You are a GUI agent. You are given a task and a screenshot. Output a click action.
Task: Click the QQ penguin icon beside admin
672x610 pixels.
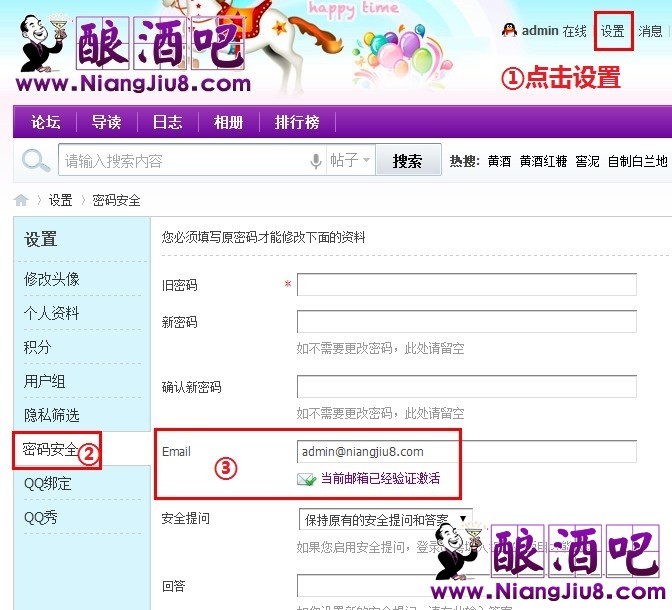click(509, 30)
